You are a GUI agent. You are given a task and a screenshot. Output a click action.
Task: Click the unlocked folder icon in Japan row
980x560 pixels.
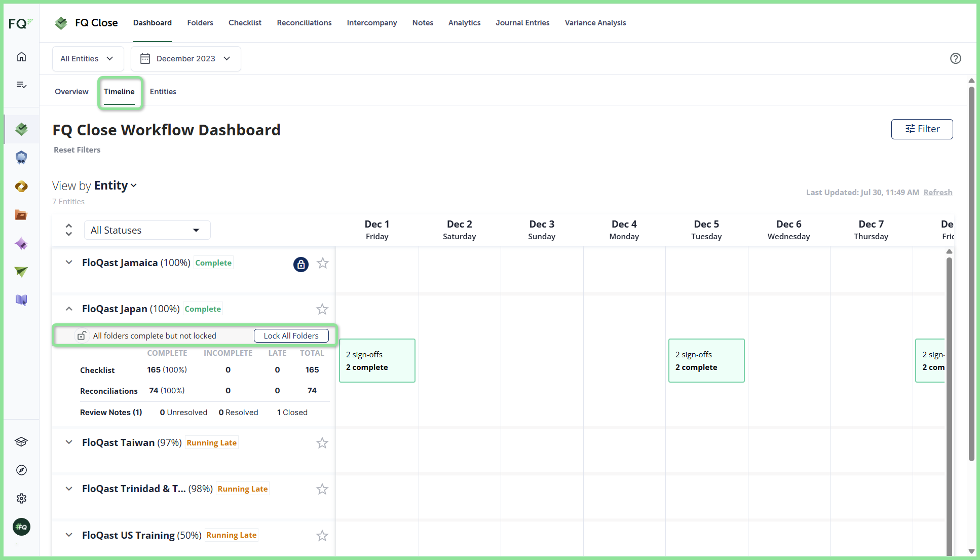[x=82, y=335]
